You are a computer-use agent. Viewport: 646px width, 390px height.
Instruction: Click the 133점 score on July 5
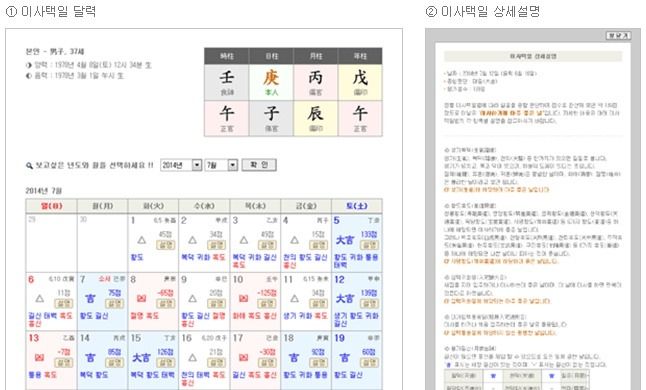coord(369,234)
